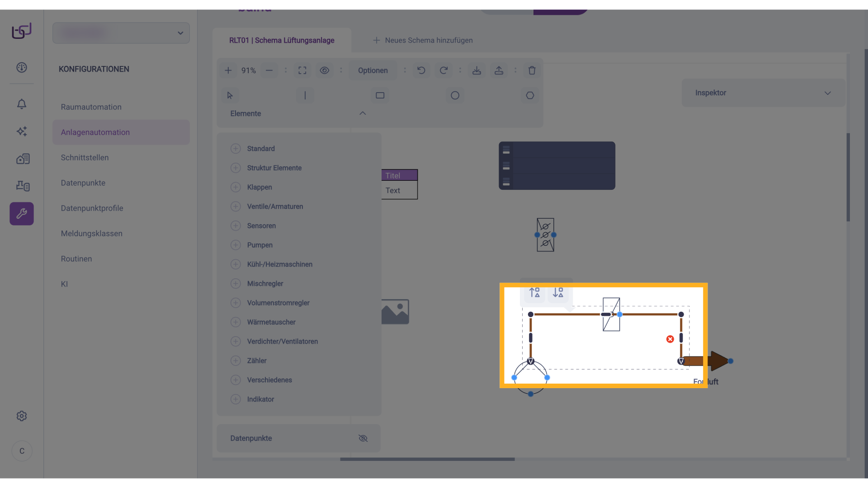
Task: Select the circle shape tool
Action: (x=455, y=95)
